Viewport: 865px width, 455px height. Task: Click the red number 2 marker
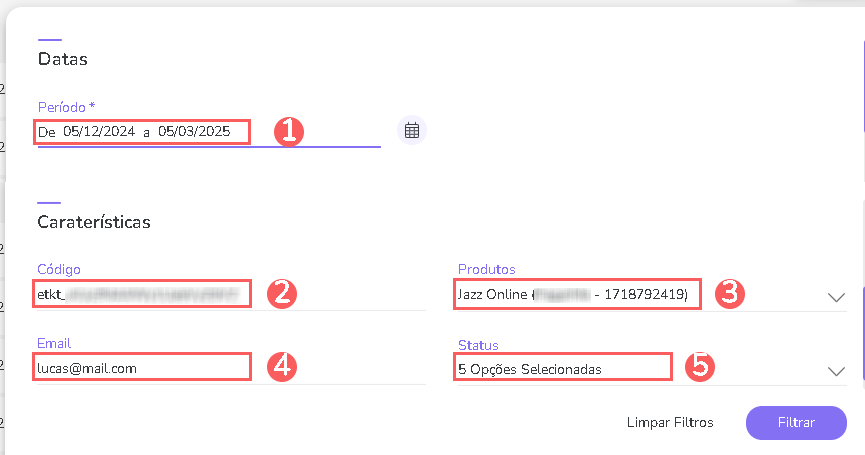pos(282,293)
